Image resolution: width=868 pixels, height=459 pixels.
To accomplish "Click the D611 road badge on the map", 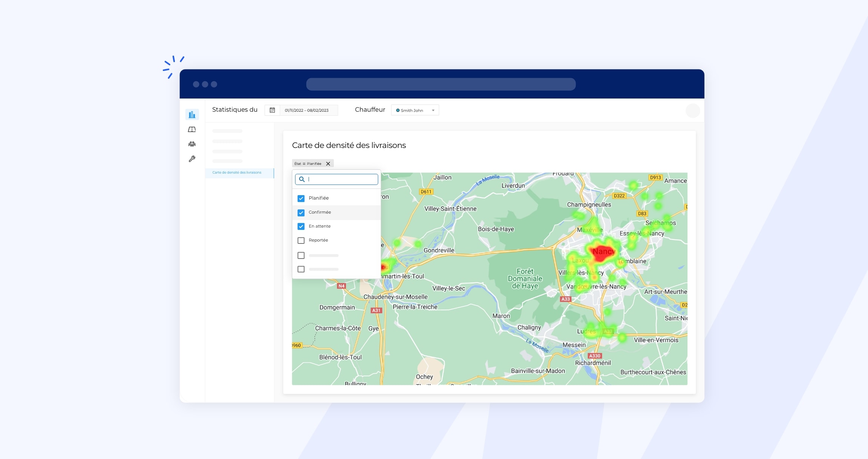I will [426, 192].
